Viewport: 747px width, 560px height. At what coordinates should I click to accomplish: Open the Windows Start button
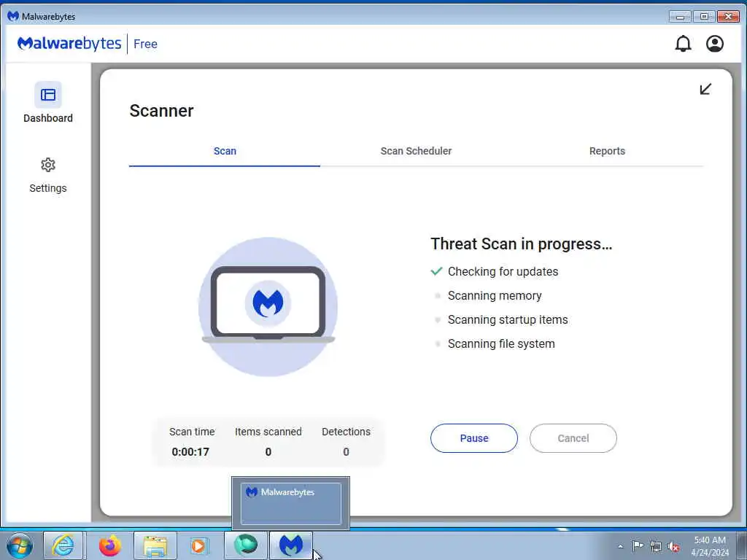[x=20, y=545]
